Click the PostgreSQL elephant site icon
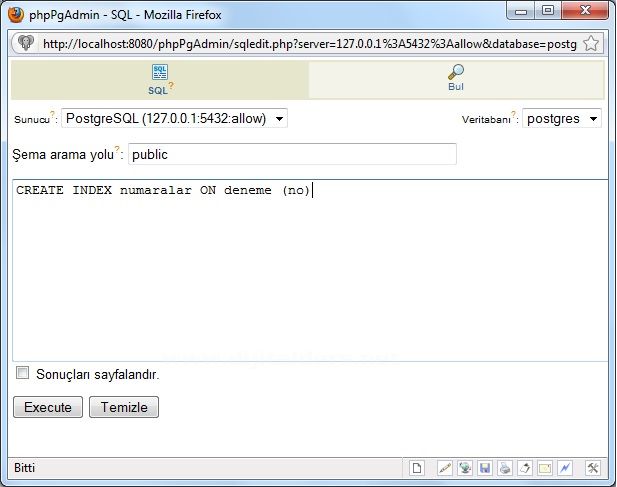617x487 pixels. [x=26, y=43]
